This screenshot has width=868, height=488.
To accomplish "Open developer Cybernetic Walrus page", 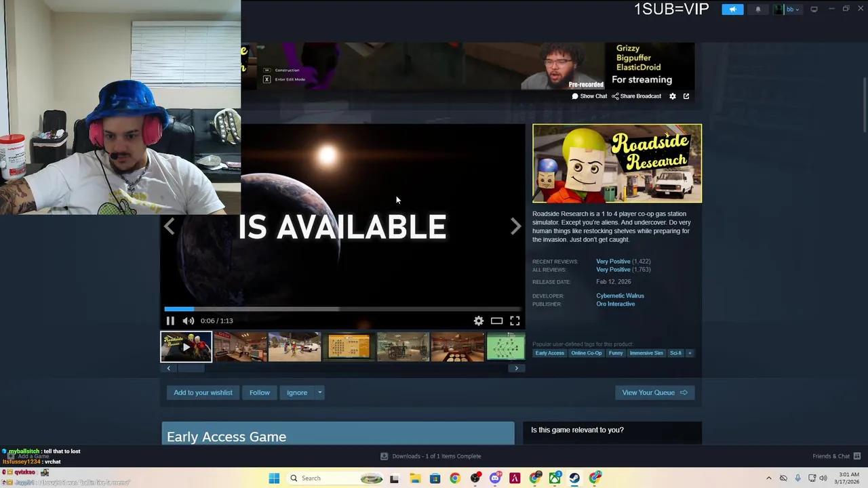I will pos(620,296).
